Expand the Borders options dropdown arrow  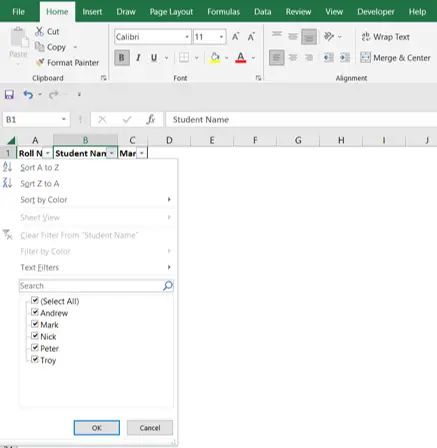pos(197,58)
